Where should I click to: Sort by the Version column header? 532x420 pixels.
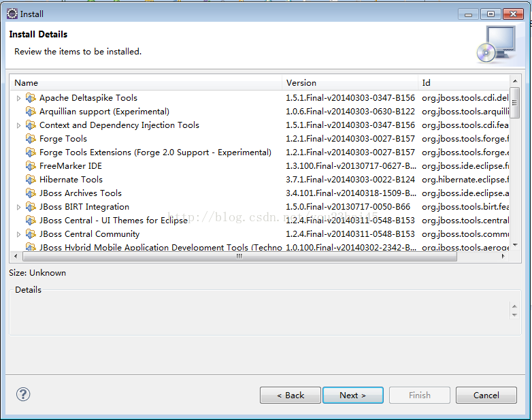tap(350, 83)
